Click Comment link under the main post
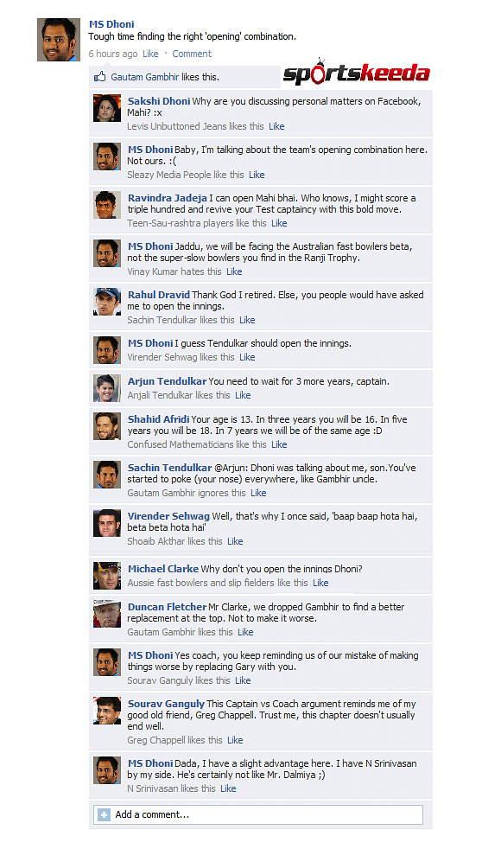The image size is (482, 868). (x=192, y=54)
